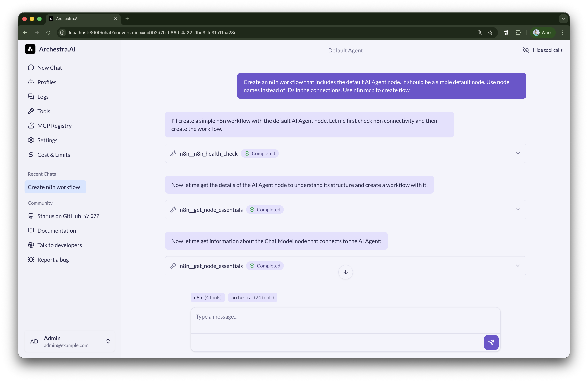Click the Profiles sidebar icon

pyautogui.click(x=31, y=82)
